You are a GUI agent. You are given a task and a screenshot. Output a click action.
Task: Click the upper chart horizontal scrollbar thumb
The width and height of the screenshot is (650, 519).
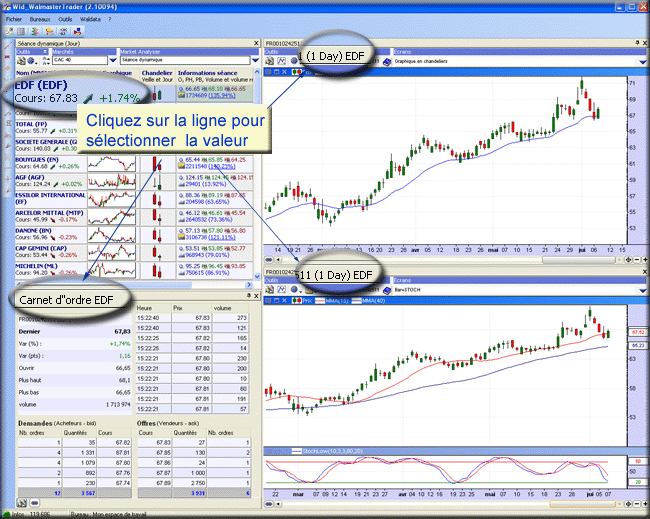pos(579,260)
